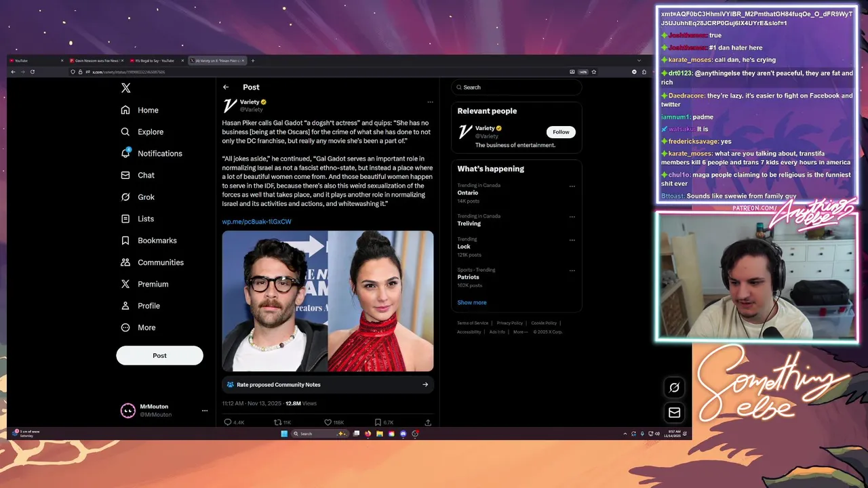The width and height of the screenshot is (868, 488).
Task: Open the Accessibility footer link
Action: click(469, 332)
